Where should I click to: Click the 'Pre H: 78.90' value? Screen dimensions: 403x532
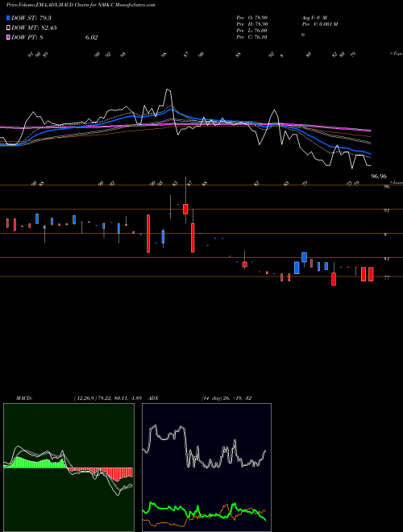[x=252, y=24]
